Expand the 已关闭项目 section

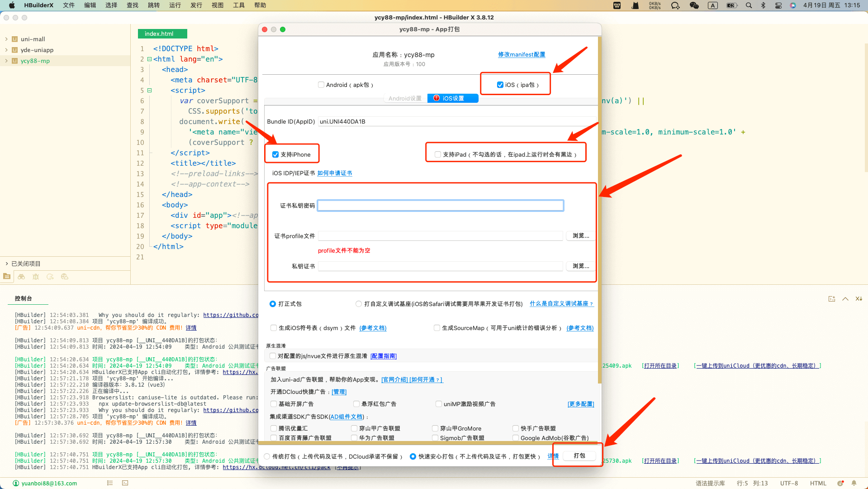click(x=7, y=264)
